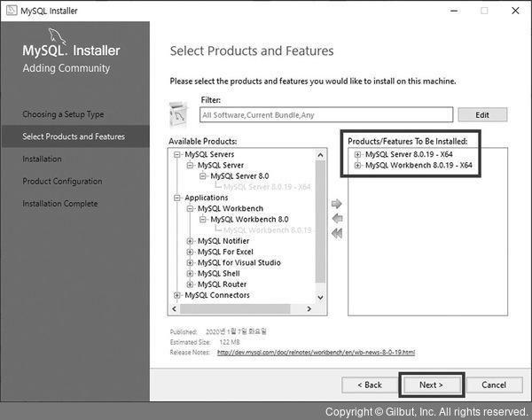Screen dimensions: 532x420
Task: Click the remove product left arrow icon
Action: (x=337, y=218)
